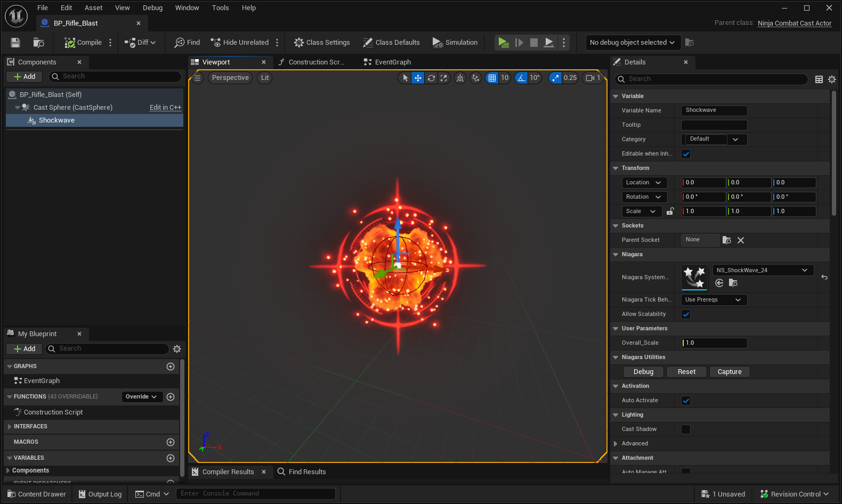Open NS_ShockWave_24 Niagara system dropdown
Image resolution: width=842 pixels, height=504 pixels.
763,270
